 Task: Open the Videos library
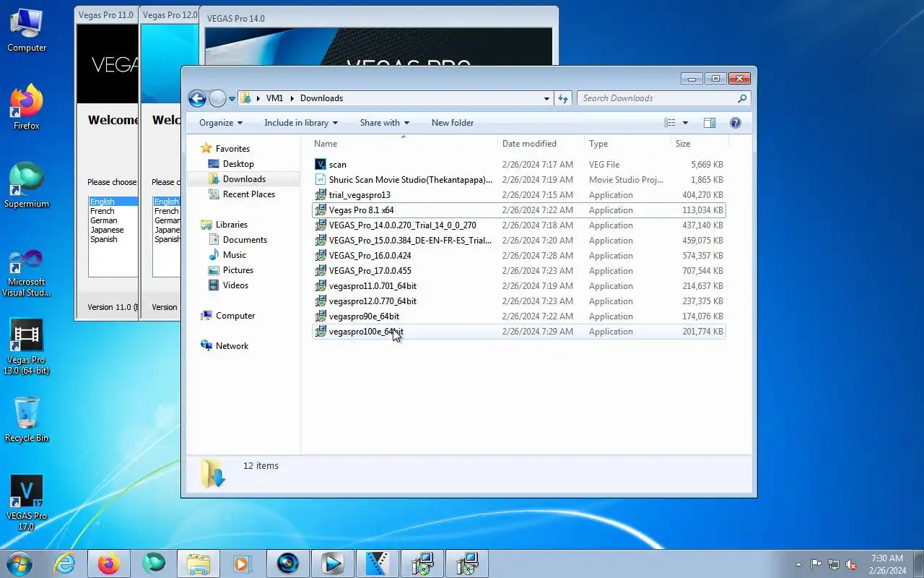coord(236,285)
